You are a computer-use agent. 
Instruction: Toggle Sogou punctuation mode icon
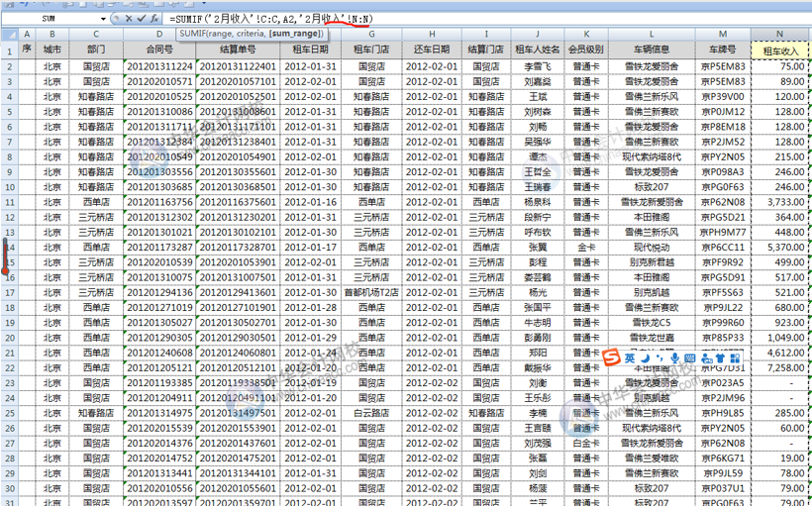pos(660,358)
